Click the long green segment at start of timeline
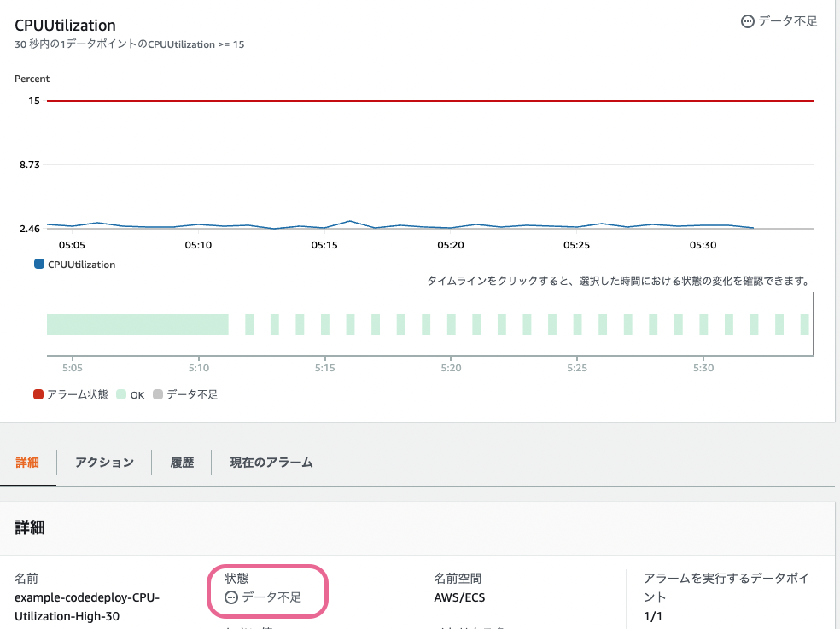Screen dimensions: 840x629 coord(137,323)
